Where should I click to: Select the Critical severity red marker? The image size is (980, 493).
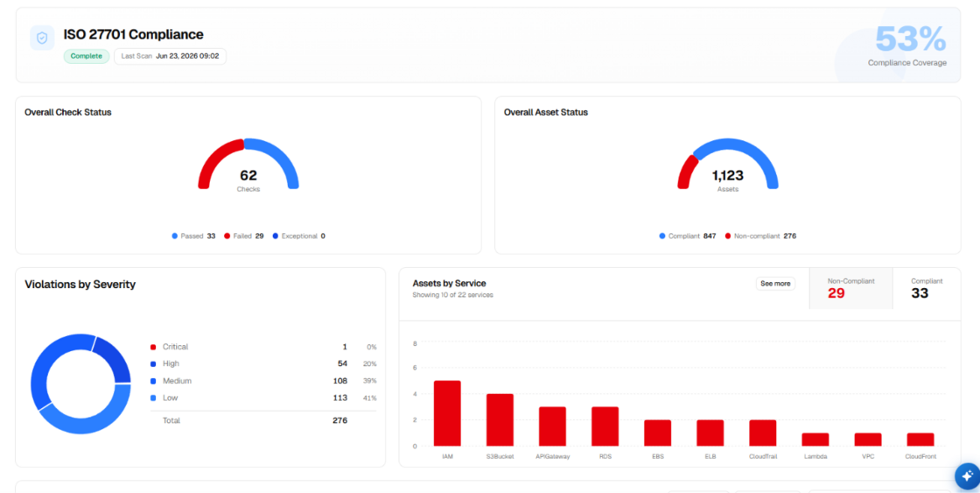tap(153, 348)
